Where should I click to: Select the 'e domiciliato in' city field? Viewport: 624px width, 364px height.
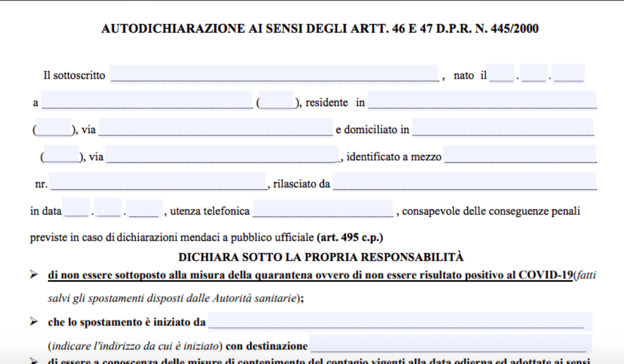point(502,128)
